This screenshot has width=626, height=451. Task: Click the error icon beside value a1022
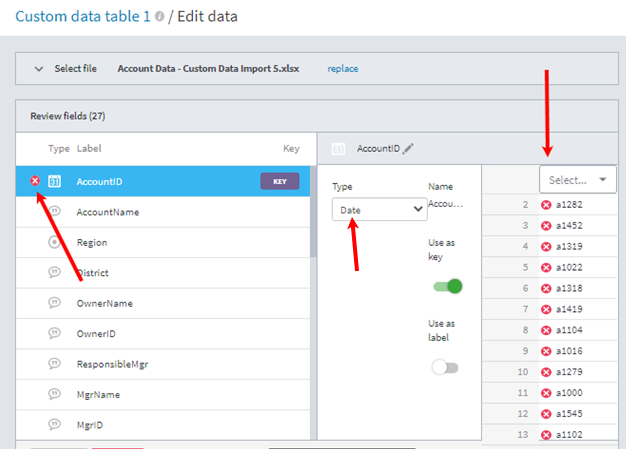click(546, 268)
